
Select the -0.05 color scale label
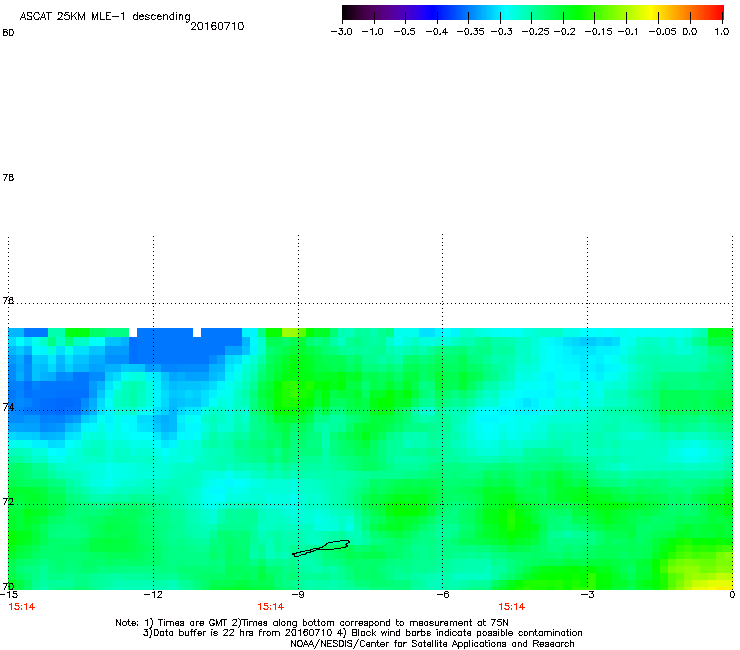click(x=663, y=32)
